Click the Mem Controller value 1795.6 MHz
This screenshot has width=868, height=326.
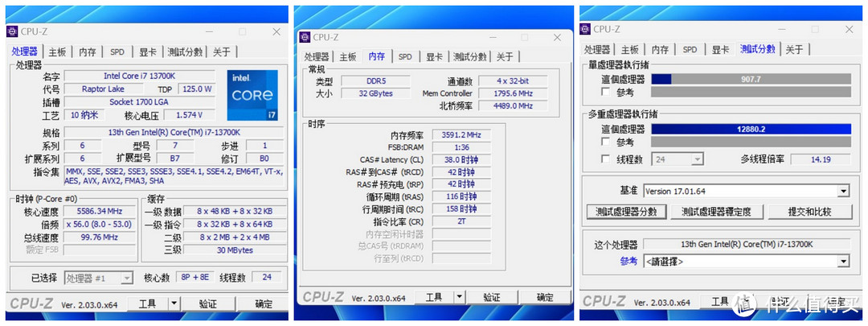pyautogui.click(x=513, y=93)
